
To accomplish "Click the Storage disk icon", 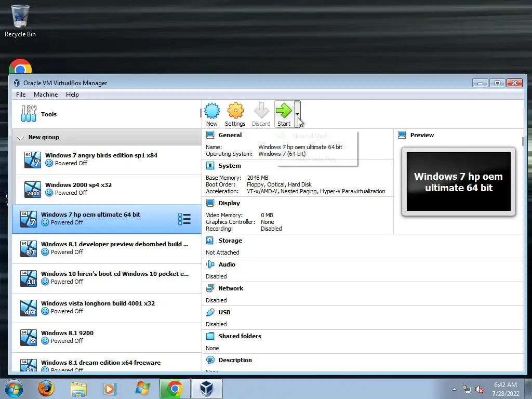I will [210, 241].
